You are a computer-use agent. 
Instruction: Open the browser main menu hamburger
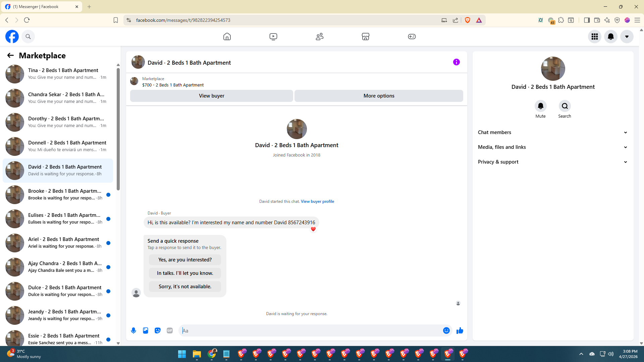pyautogui.click(x=637, y=20)
